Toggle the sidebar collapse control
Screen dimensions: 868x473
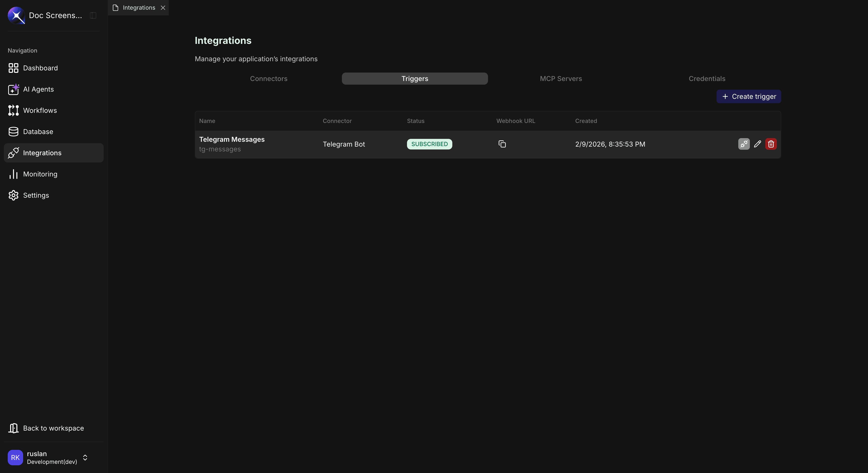[93, 15]
